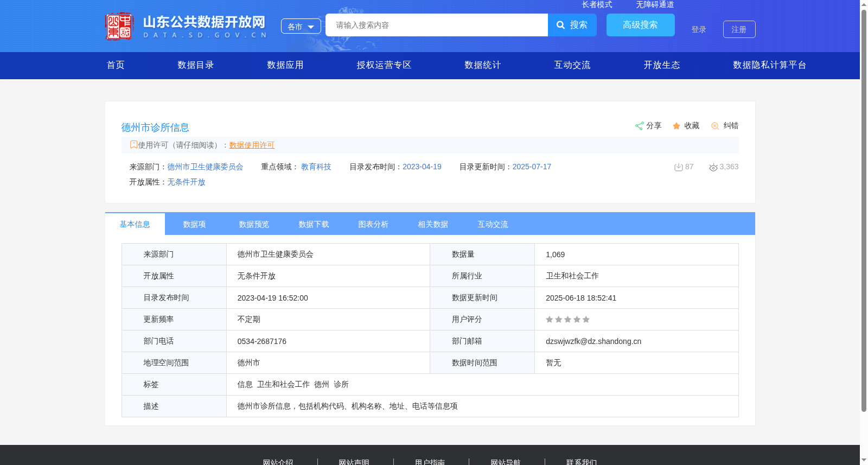
Task: Click table cell 2025-06-18 18:52:41
Action: click(581, 298)
